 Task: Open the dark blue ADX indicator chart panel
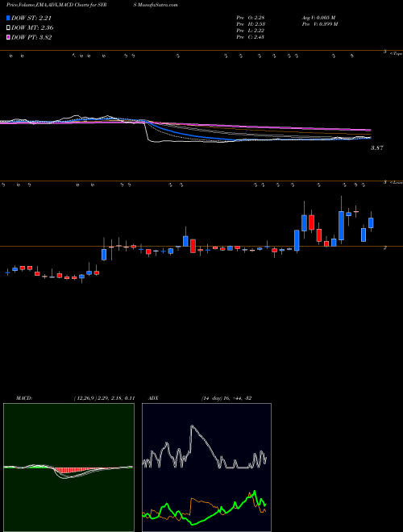pyautogui.click(x=206, y=468)
